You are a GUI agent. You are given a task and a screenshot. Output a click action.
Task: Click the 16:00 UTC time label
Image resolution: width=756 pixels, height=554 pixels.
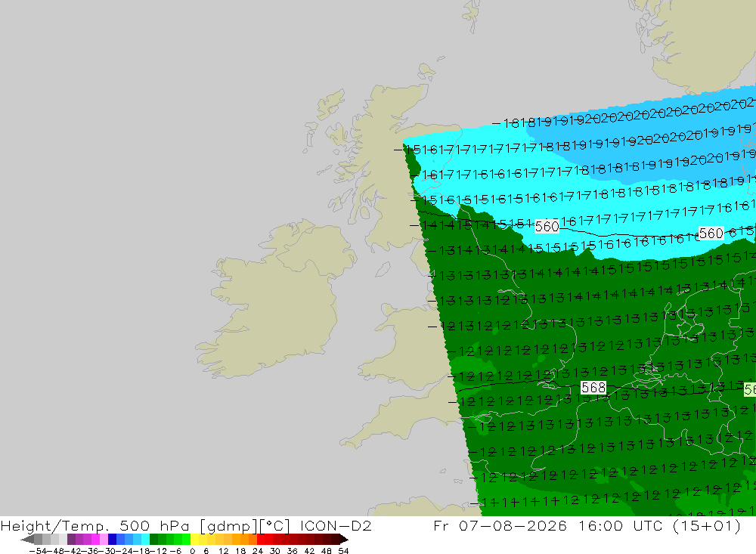(x=621, y=525)
